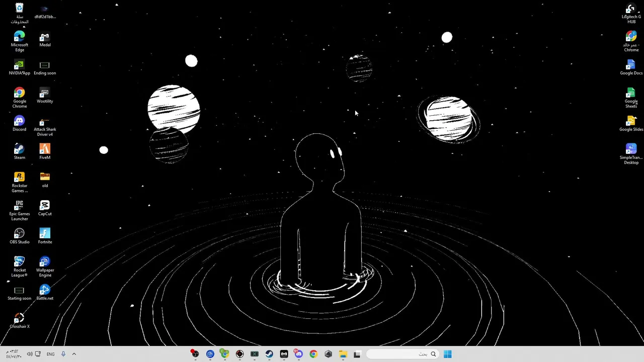Open the dark cube app in the taskbar

[329, 354]
